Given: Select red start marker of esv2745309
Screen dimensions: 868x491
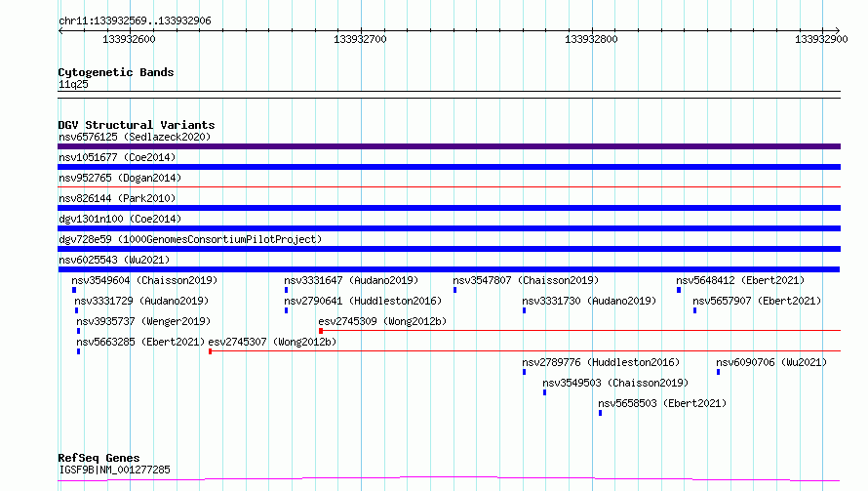Looking at the screenshot, I should coord(321,331).
